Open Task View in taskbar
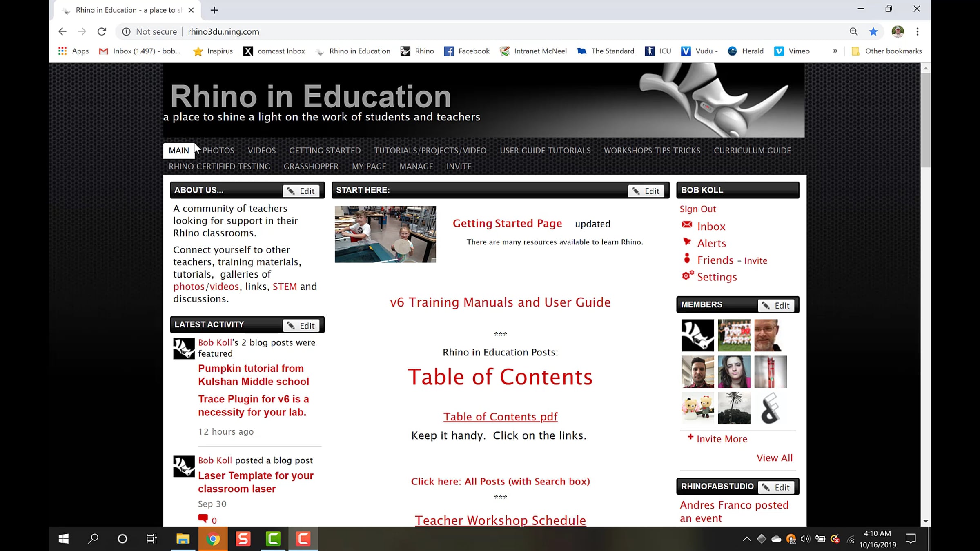The height and width of the screenshot is (551, 980). point(151,539)
